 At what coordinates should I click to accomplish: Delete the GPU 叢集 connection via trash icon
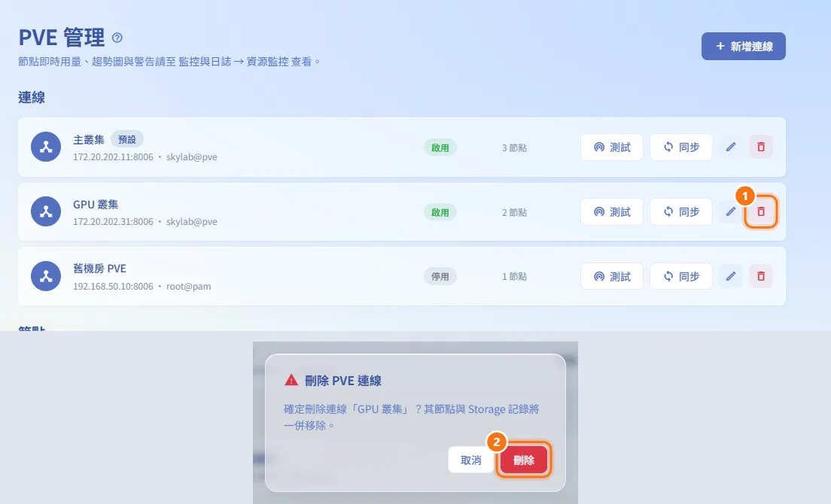point(761,212)
